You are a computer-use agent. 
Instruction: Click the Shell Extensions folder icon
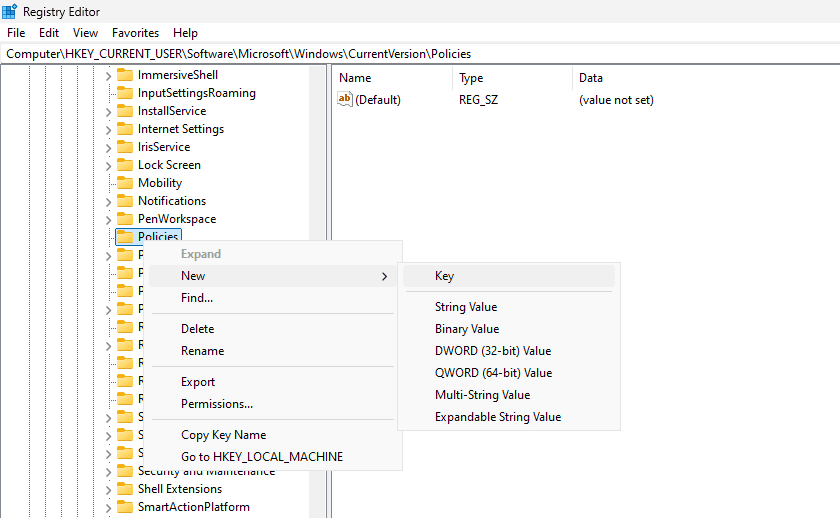[x=125, y=489]
